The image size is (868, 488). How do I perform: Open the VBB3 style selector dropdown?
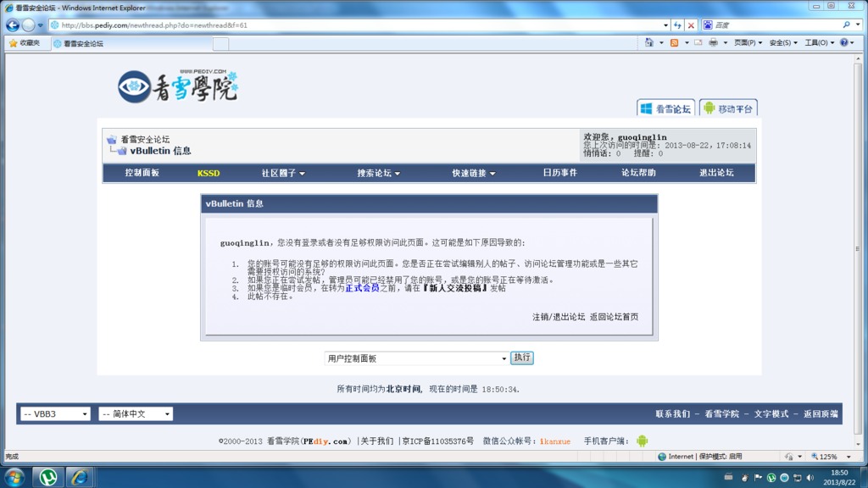point(55,413)
